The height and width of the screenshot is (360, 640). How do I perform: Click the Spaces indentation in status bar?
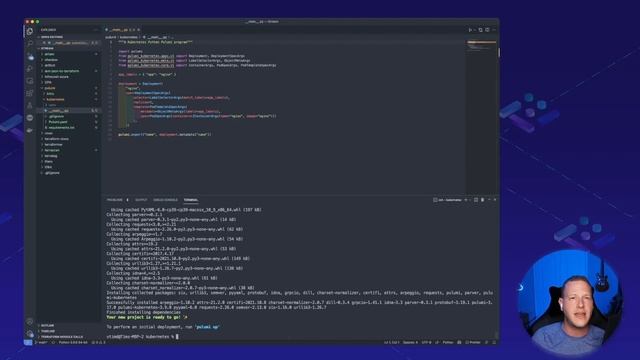410,342
